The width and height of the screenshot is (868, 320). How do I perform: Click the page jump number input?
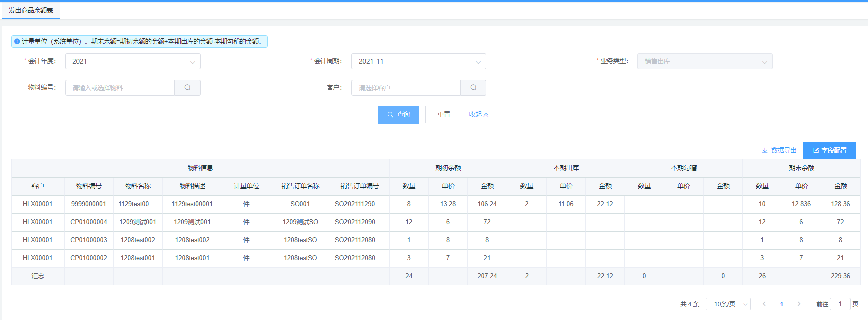(840, 304)
